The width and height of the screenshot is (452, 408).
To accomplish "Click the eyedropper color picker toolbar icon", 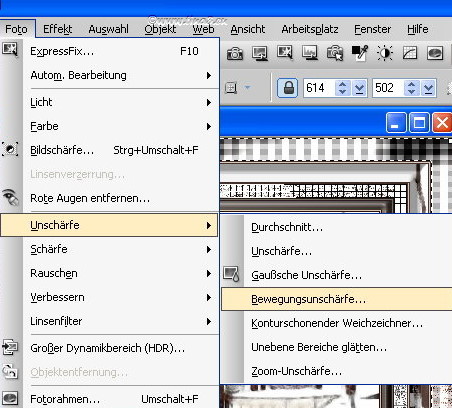I will [x=360, y=53].
